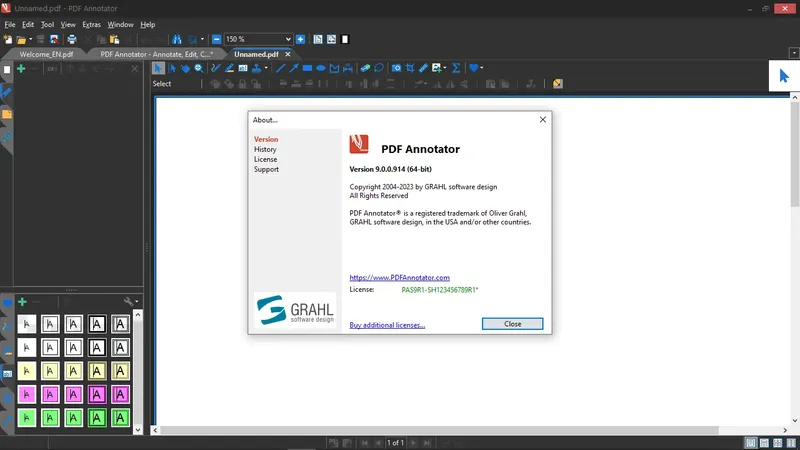Click the green plus in the toolbox panel
800x450 pixels.
tap(22, 302)
